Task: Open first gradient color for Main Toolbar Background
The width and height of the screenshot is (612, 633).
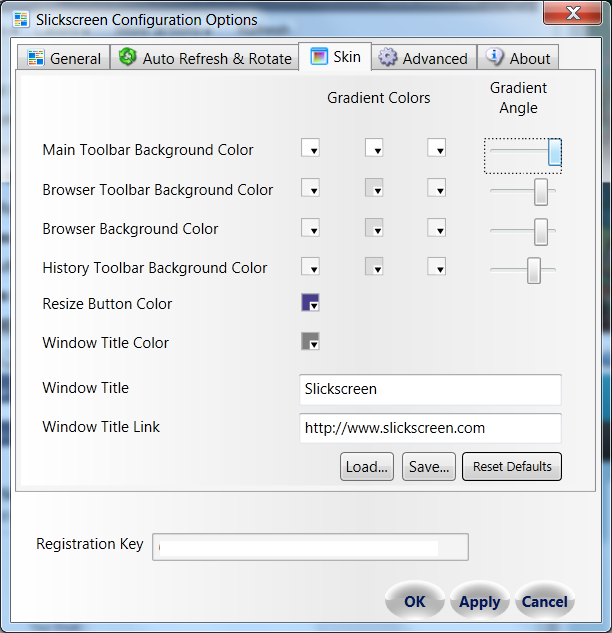Action: point(310,148)
